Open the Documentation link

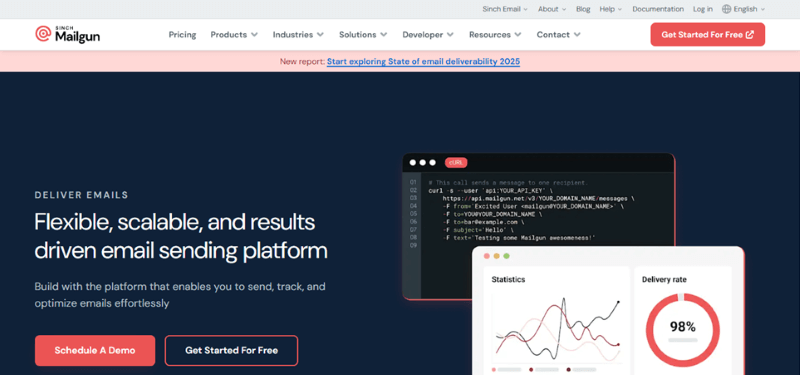(658, 9)
